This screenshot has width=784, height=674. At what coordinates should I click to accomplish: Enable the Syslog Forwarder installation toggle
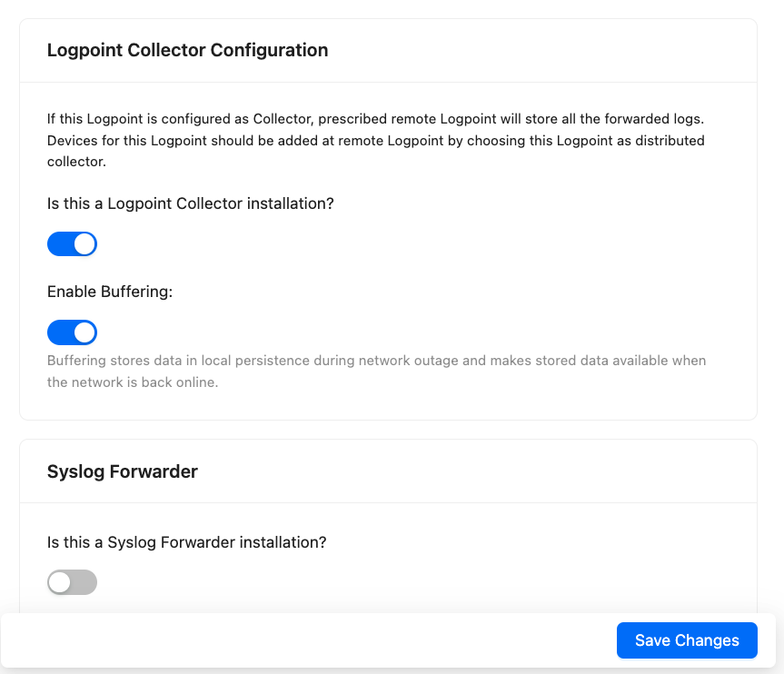click(x=72, y=582)
